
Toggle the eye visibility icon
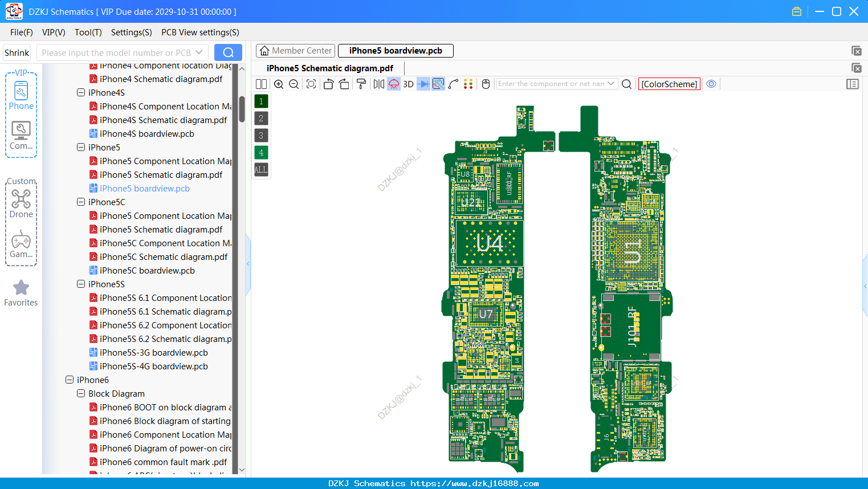pyautogui.click(x=711, y=84)
